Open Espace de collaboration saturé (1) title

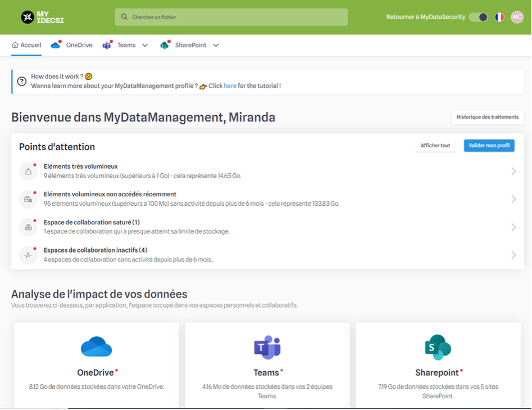(x=92, y=222)
